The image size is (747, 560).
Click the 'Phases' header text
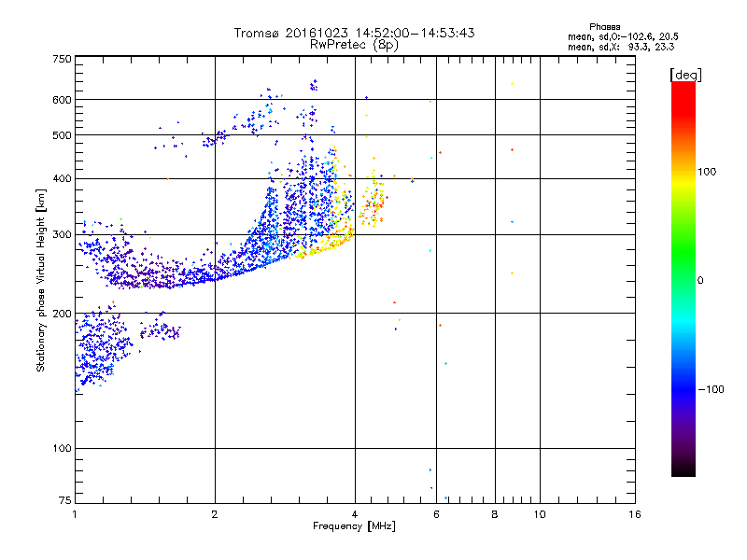pyautogui.click(x=604, y=27)
